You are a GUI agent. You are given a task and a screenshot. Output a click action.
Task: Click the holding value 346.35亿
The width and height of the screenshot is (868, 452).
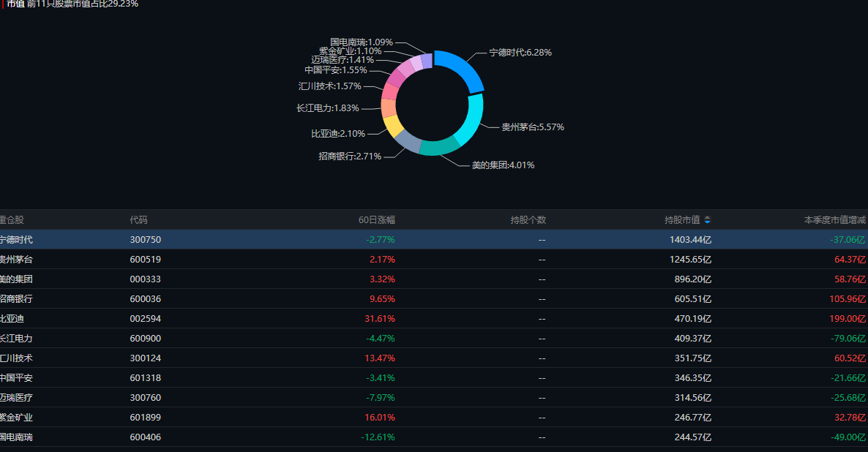pyautogui.click(x=692, y=378)
